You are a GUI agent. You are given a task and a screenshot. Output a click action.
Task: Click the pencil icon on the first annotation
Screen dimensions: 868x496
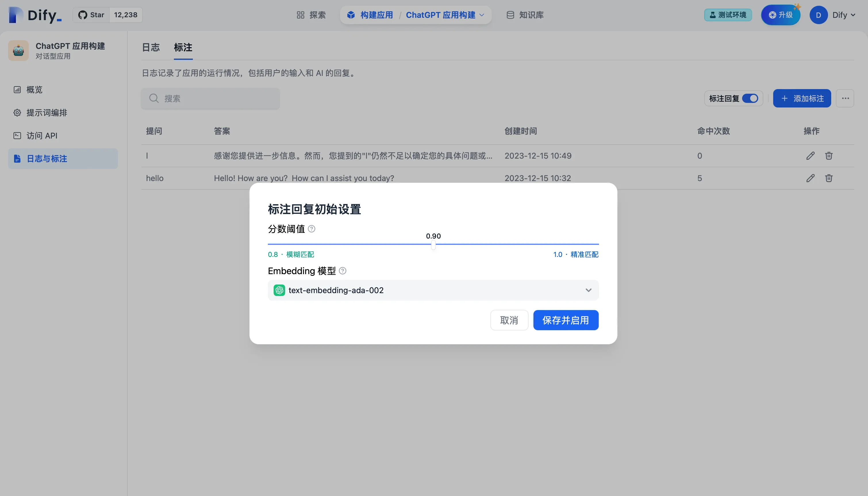pos(810,156)
